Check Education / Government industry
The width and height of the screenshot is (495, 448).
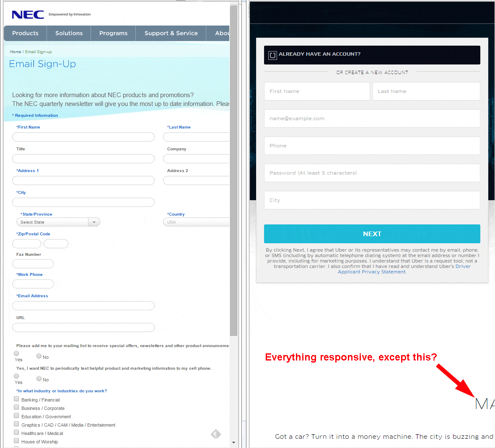(16, 415)
